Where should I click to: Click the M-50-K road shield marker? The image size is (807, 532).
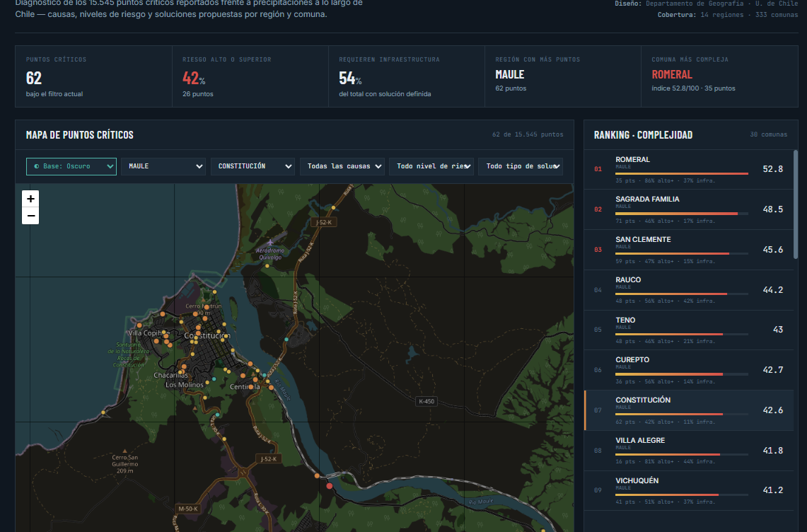(x=188, y=509)
